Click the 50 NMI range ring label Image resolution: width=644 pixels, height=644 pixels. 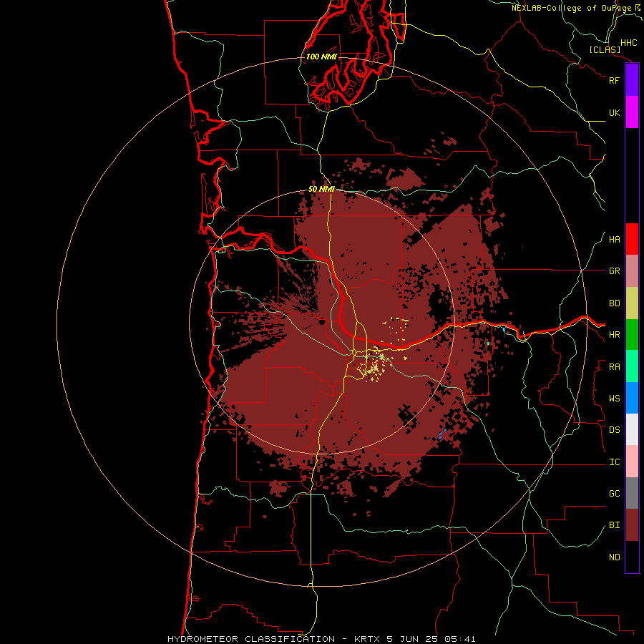(x=321, y=189)
